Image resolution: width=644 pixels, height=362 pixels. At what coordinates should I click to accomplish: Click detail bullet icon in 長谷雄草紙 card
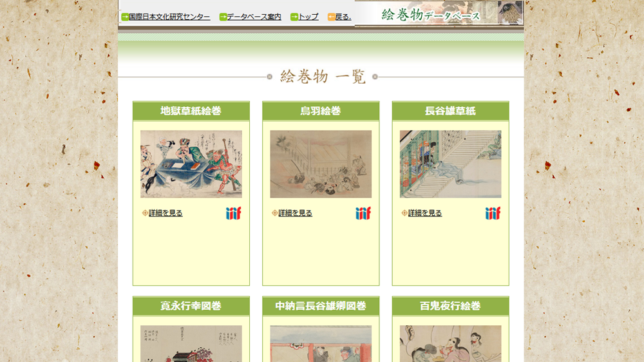[x=404, y=213]
